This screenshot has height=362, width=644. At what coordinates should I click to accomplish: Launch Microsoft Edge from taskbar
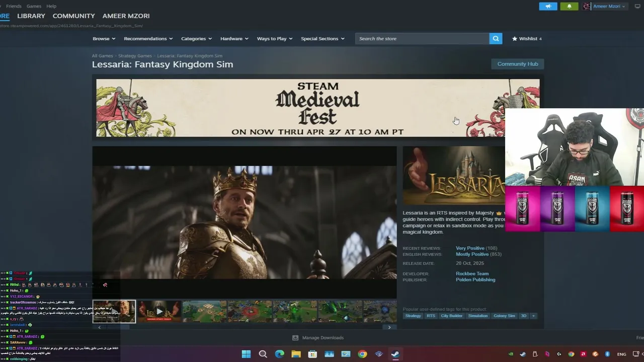point(279,354)
